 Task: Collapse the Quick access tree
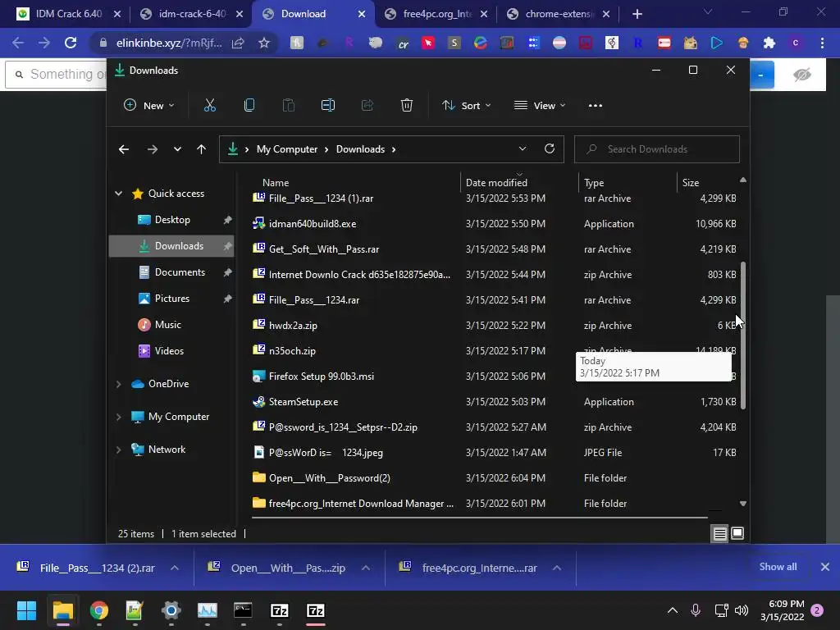pos(118,194)
